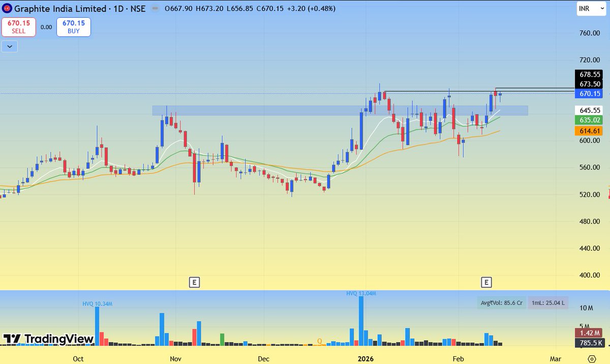This screenshot has width=610, height=364.
Task: Click the HVQ 13.04M highest volume marker
Action: [361, 293]
